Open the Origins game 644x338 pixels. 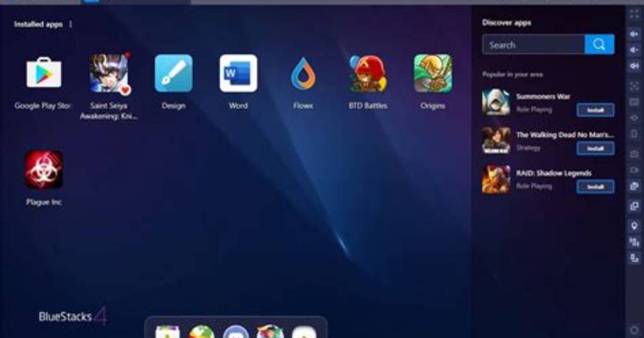tap(433, 74)
